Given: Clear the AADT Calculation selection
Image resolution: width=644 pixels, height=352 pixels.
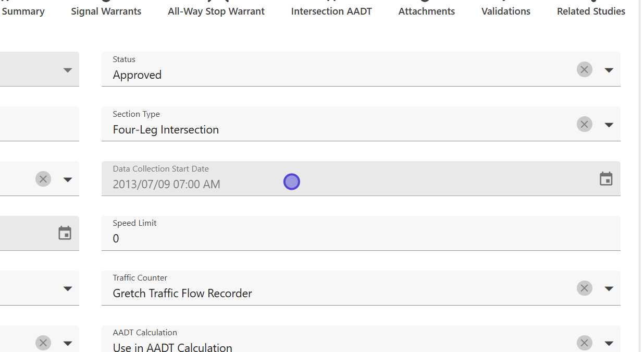Looking at the screenshot, I should (584, 343).
